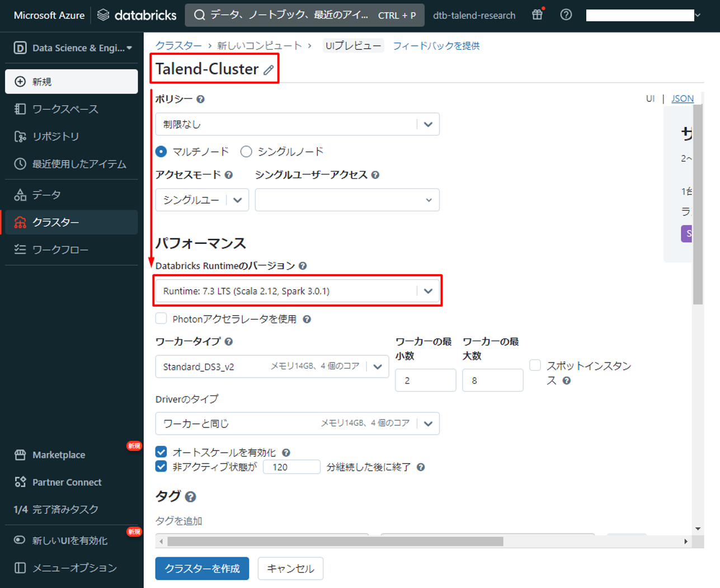The width and height of the screenshot is (720, 588).
Task: Click the Marketplace storefront icon
Action: click(20, 455)
